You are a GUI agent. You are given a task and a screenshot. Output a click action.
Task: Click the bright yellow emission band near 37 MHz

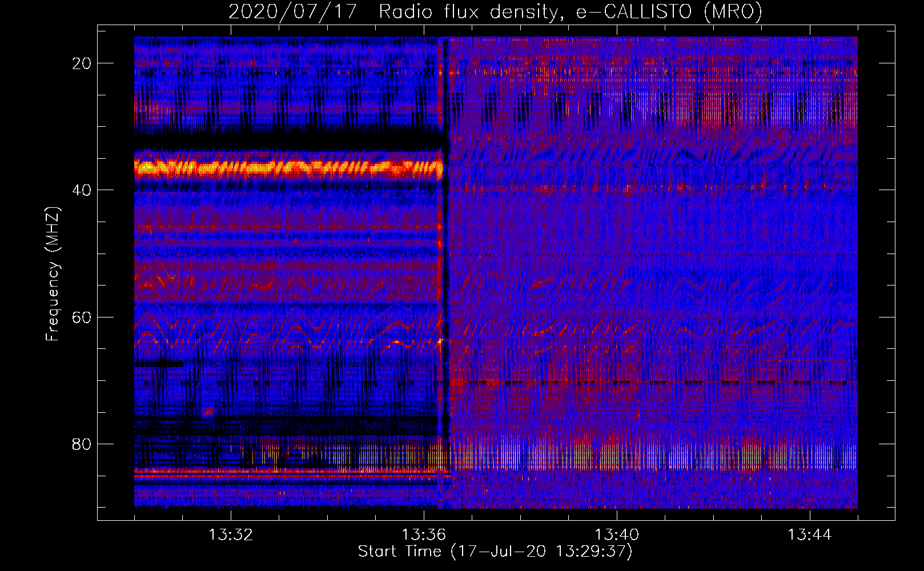(288, 167)
